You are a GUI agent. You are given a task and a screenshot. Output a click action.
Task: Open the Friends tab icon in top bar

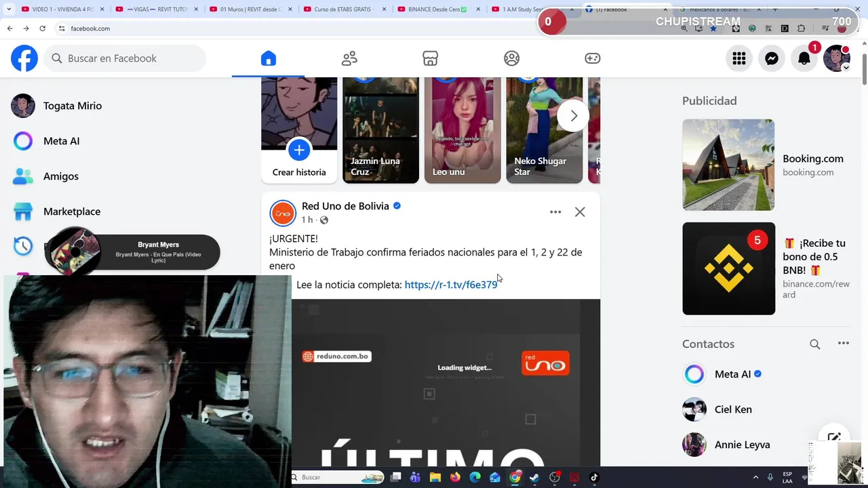[349, 58]
